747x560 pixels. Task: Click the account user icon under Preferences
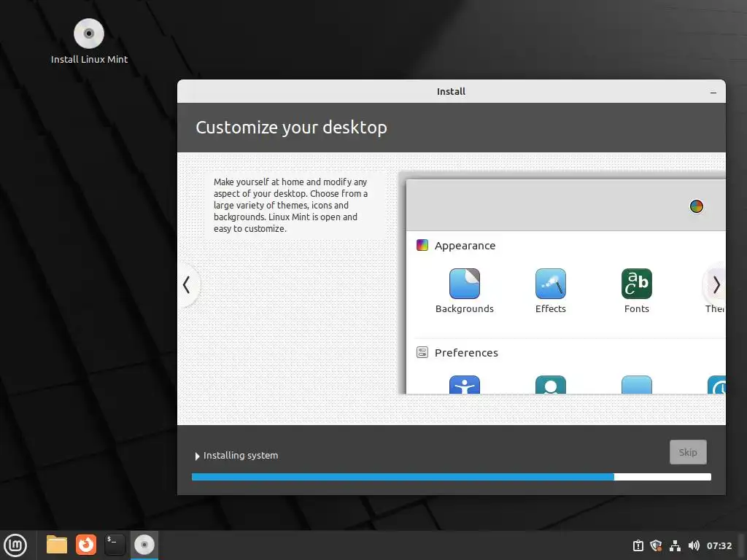pos(550,385)
